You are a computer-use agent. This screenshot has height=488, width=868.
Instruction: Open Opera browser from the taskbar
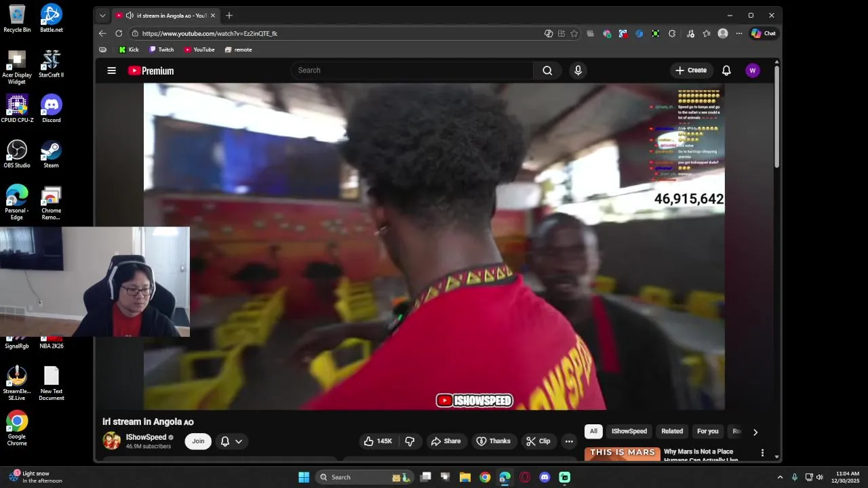tap(525, 477)
